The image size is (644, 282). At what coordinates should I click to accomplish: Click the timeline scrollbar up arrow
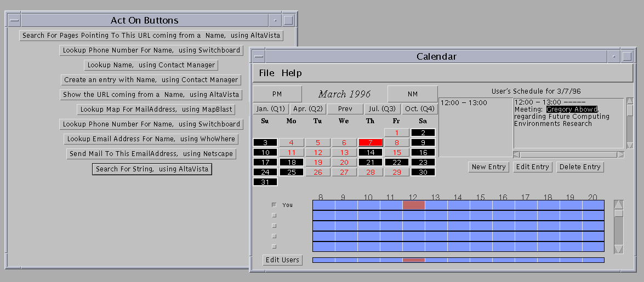tap(619, 205)
